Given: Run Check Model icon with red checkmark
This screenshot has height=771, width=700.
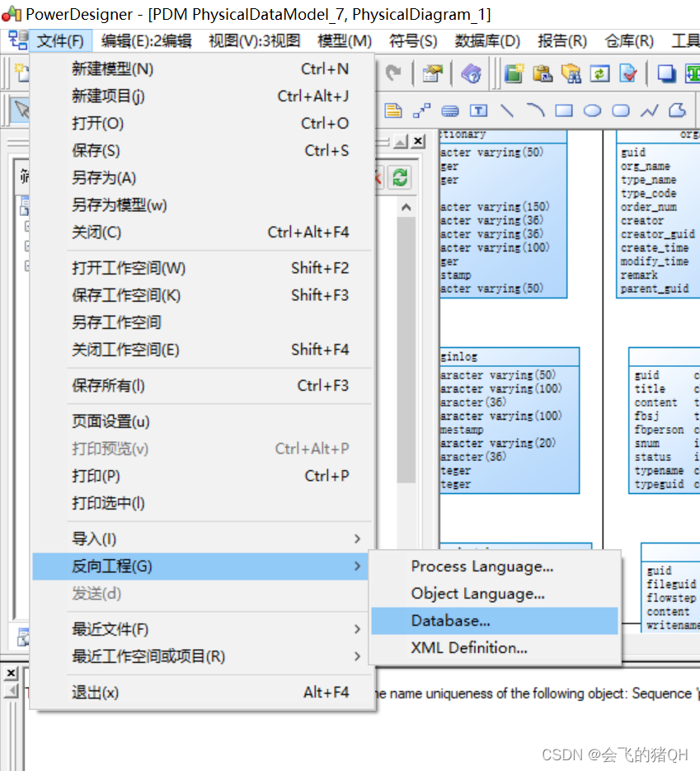Looking at the screenshot, I should [628, 73].
